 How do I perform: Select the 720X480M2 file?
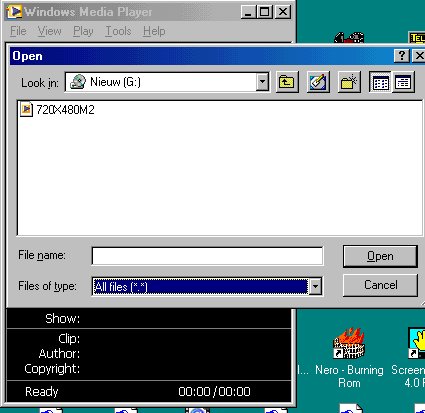tap(57, 110)
